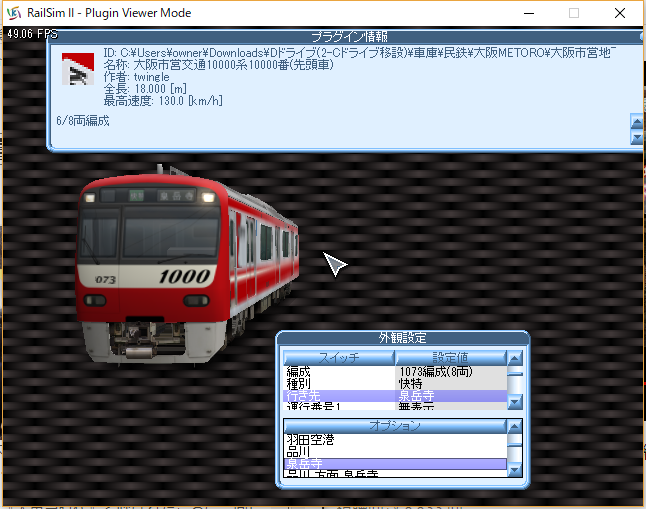Viewport: 646px width, 509px height.
Task: Click scroll-down arrow of the スイッチ list
Action: click(515, 401)
